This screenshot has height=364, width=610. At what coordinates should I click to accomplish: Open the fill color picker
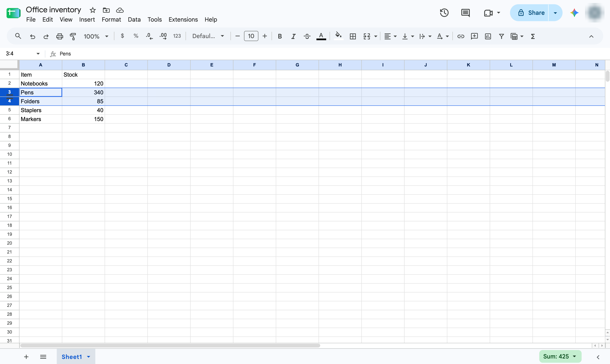tap(338, 36)
